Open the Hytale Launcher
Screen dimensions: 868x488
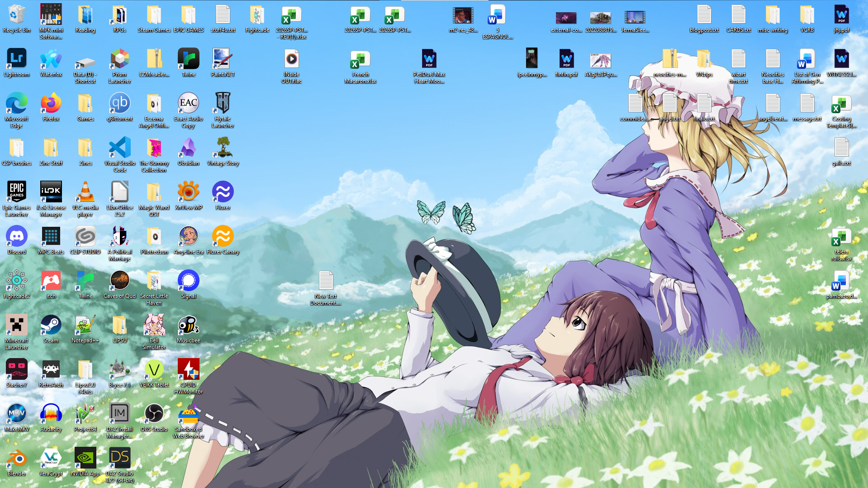223,111
